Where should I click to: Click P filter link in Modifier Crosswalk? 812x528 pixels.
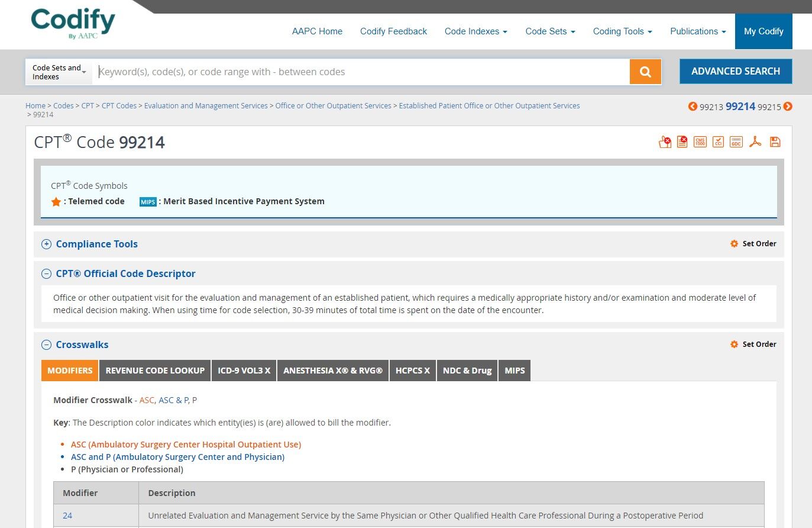tap(195, 400)
